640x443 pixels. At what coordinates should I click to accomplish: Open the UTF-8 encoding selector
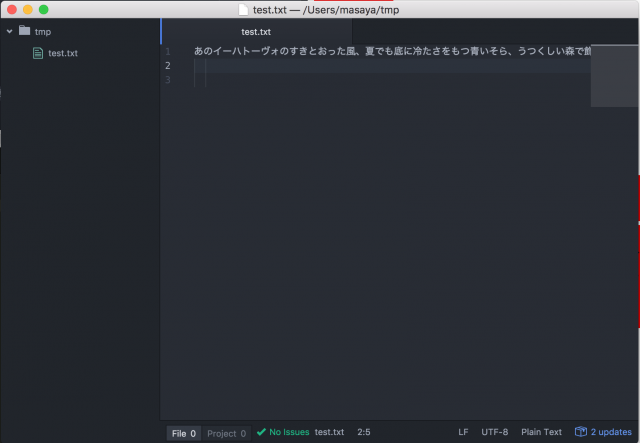point(494,432)
